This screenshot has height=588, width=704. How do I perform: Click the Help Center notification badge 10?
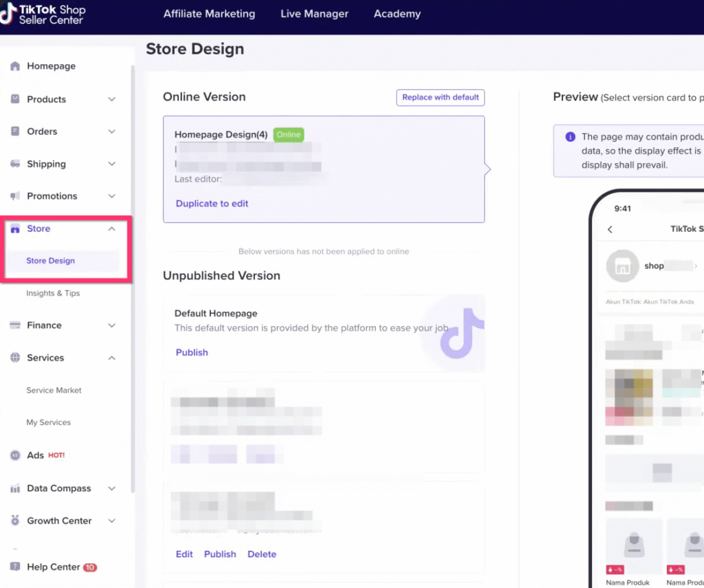click(x=90, y=567)
